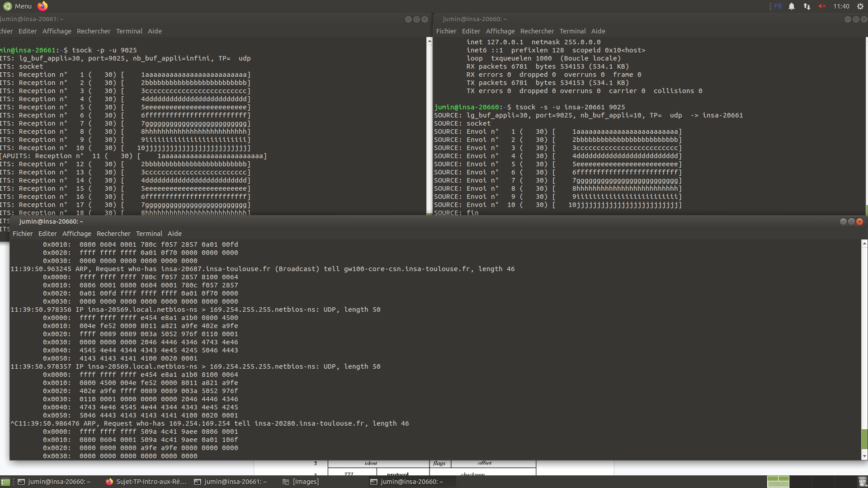Open Rechercher menu in right terminal
Viewport: 868px width, 488px height.
click(x=537, y=31)
